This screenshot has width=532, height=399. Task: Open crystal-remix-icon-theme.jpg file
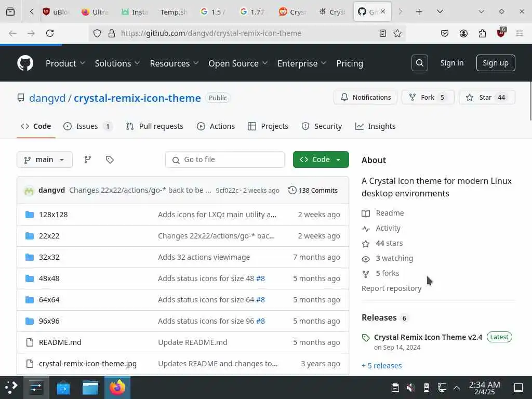(x=88, y=364)
